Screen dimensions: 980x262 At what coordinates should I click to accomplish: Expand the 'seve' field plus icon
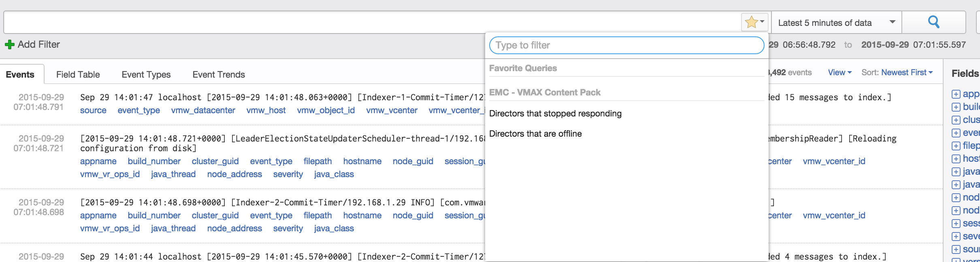956,237
